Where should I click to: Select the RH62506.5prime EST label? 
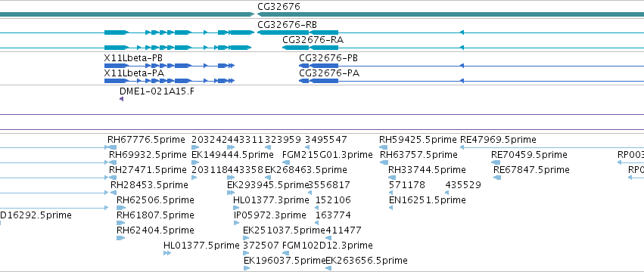(156, 200)
